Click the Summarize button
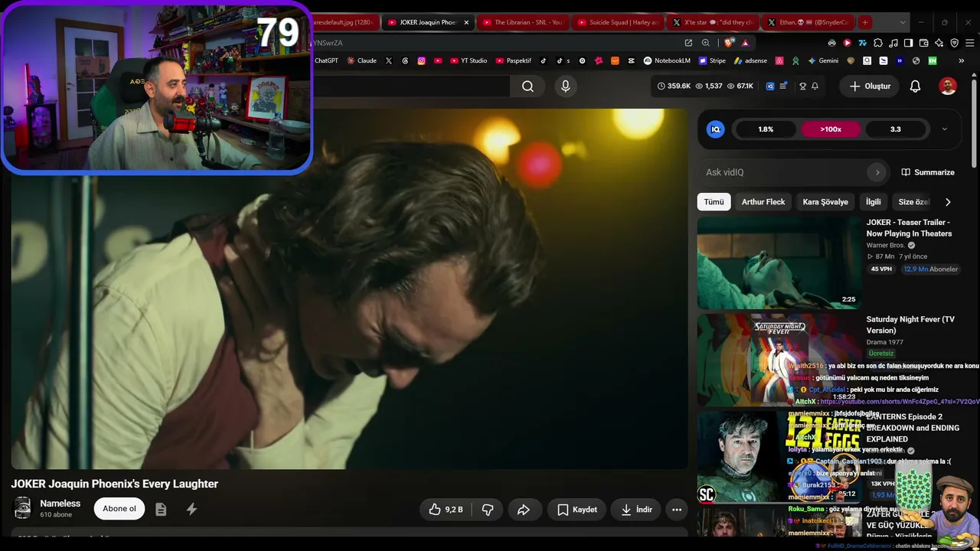Image resolution: width=980 pixels, height=551 pixels. pyautogui.click(x=928, y=172)
